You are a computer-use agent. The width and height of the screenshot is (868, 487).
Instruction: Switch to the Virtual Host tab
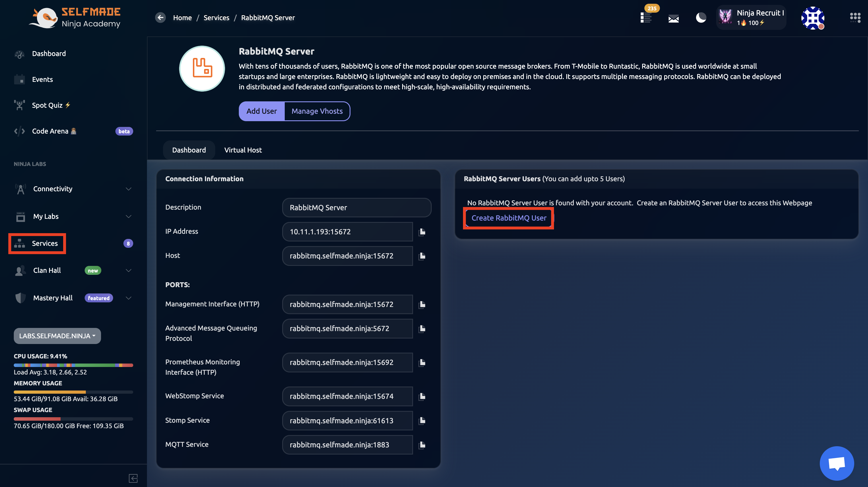coord(243,150)
